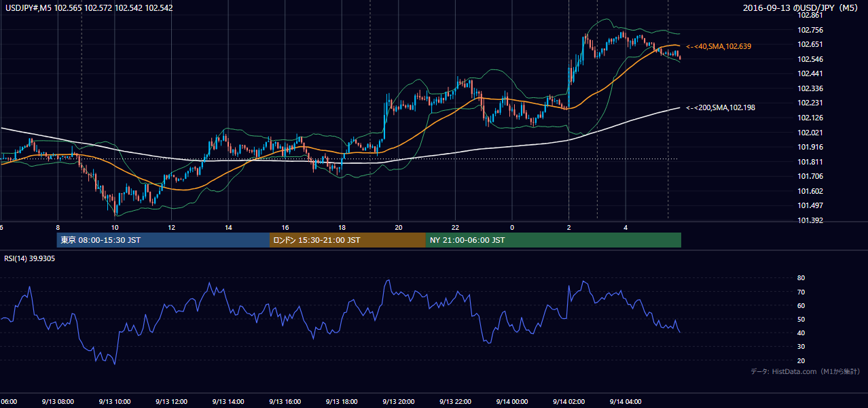The height and width of the screenshot is (408, 868).
Task: Click the '9/14 02:00' bottom time label
Action: click(x=568, y=401)
